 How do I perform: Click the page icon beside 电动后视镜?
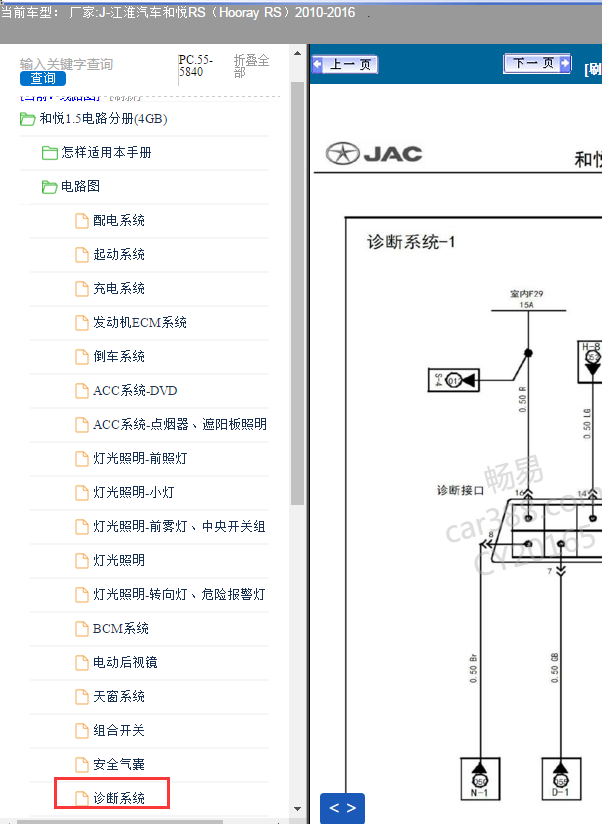click(x=82, y=663)
